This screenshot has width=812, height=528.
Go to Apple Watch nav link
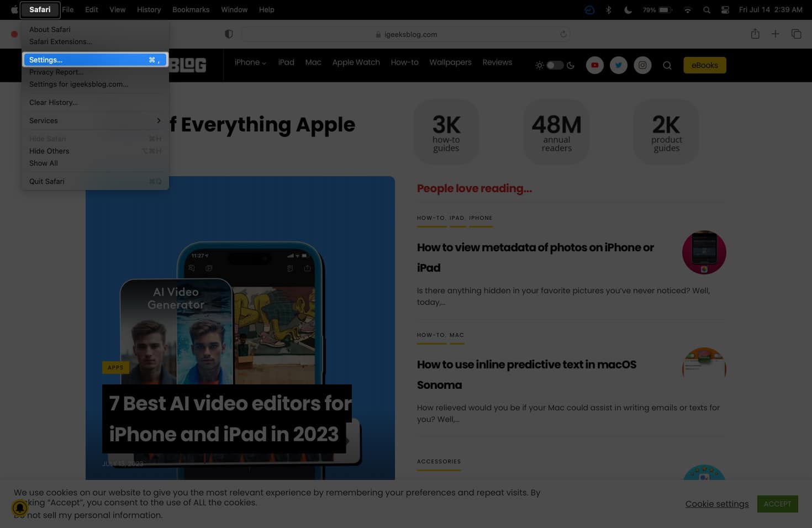(356, 62)
